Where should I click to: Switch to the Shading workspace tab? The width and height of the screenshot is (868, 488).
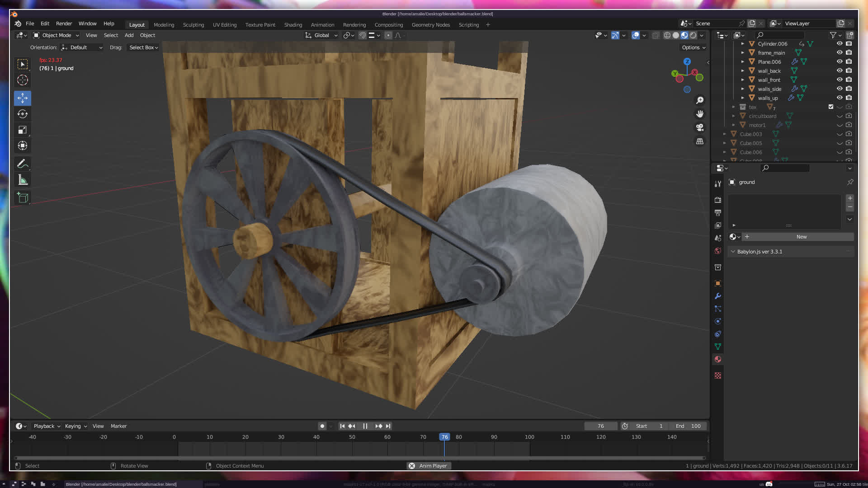293,25
